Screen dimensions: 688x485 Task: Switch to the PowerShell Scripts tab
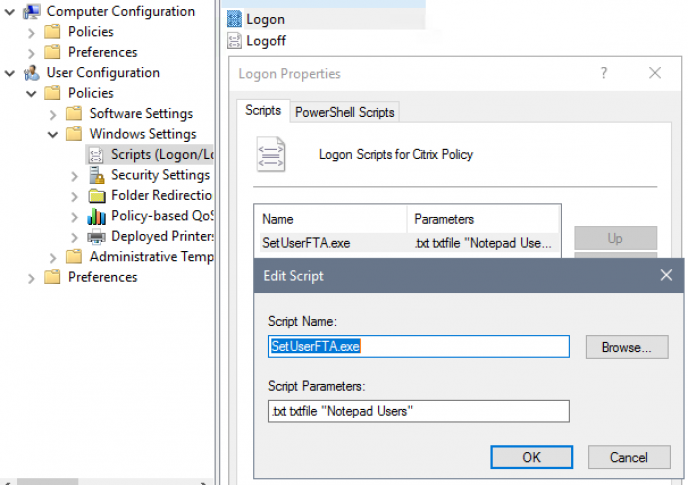[x=344, y=112]
